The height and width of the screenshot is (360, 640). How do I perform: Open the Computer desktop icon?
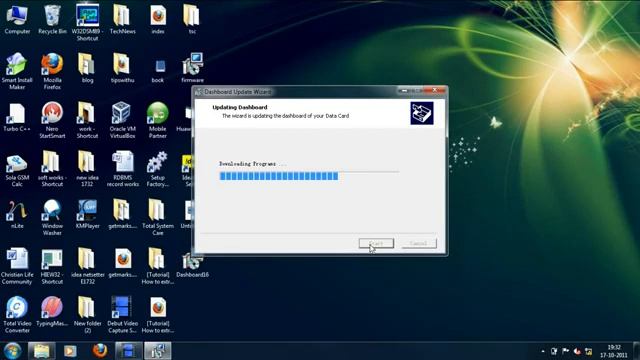coord(17,19)
